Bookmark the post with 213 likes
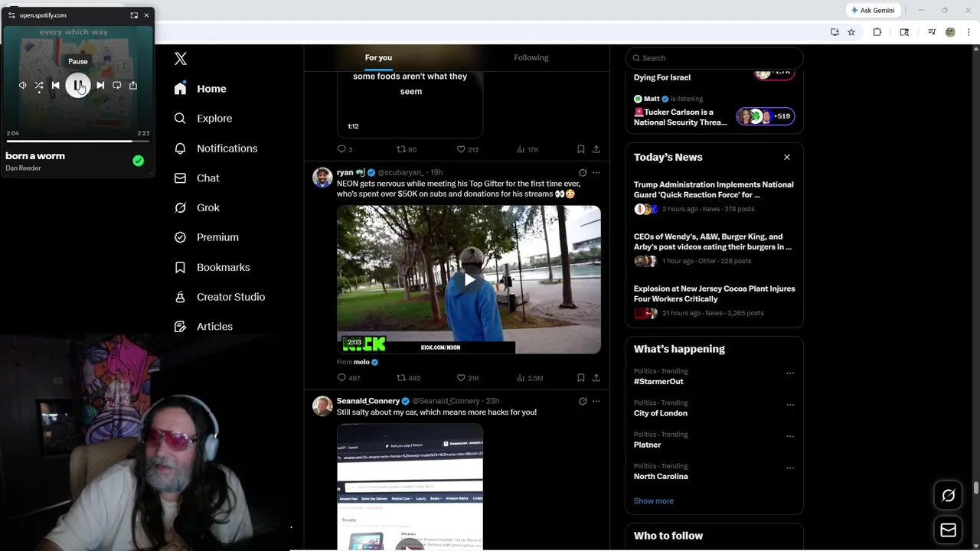The width and height of the screenshot is (980, 551). tap(580, 149)
